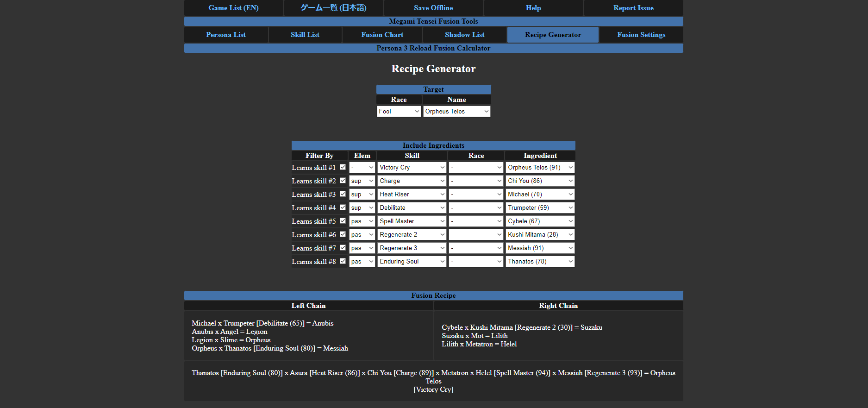Switch to the Skill List tab
This screenshot has height=408, width=868.
click(x=305, y=35)
